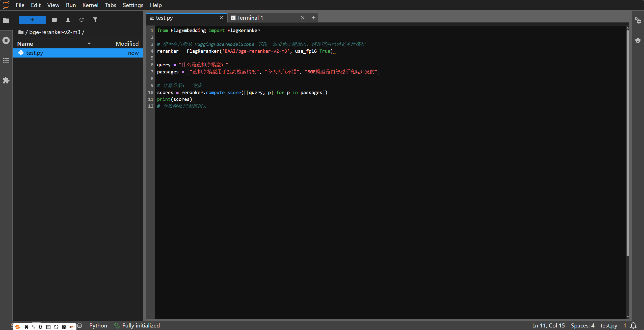Click Python language mode in status bar
This screenshot has height=330, width=644.
tap(98, 325)
